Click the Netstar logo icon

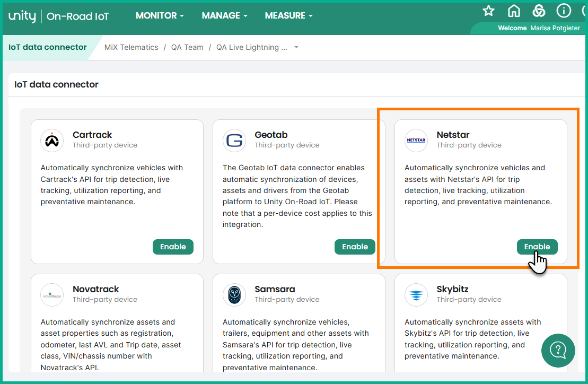(x=416, y=141)
